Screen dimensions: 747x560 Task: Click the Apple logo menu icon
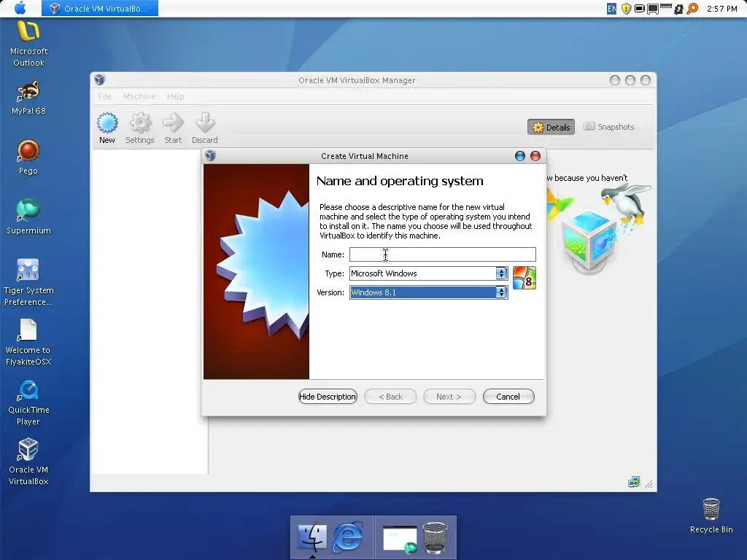[20, 8]
